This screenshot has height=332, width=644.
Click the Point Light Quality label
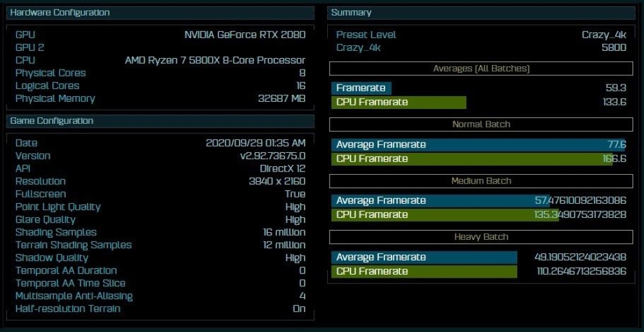58,207
